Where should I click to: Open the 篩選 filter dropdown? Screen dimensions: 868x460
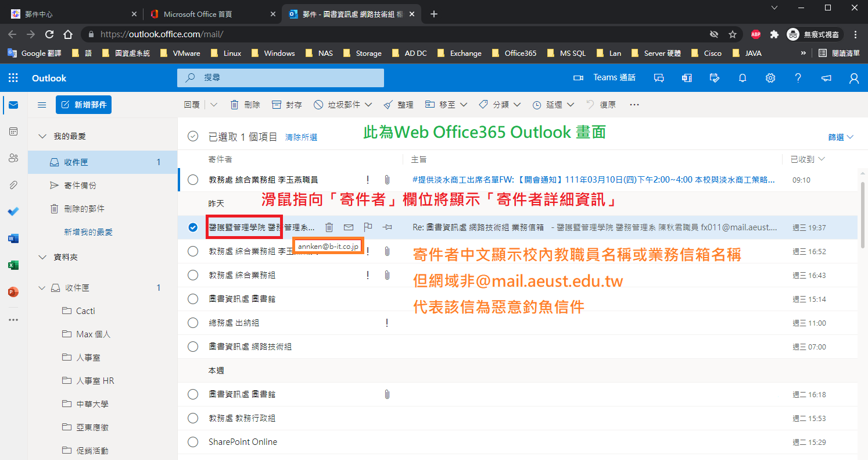tap(841, 137)
